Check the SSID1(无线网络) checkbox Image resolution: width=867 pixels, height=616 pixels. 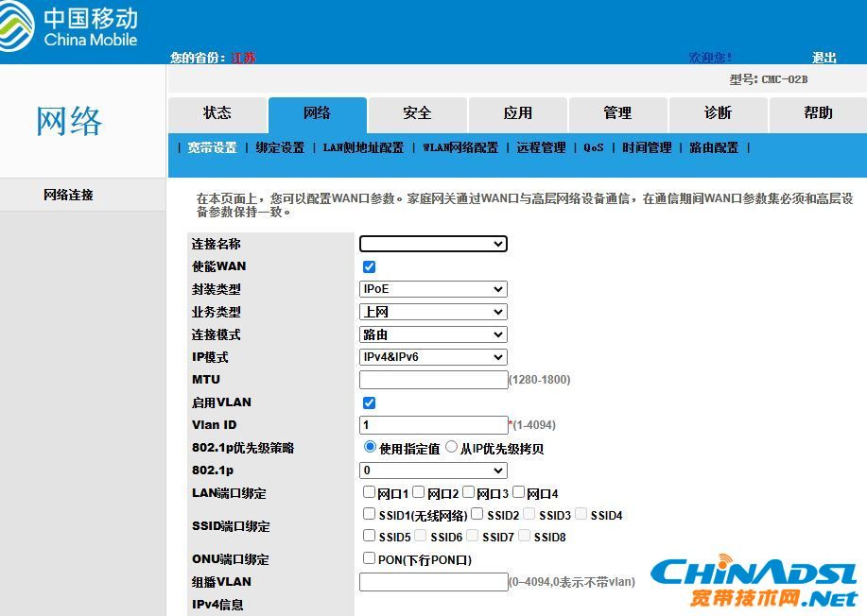tap(370, 514)
